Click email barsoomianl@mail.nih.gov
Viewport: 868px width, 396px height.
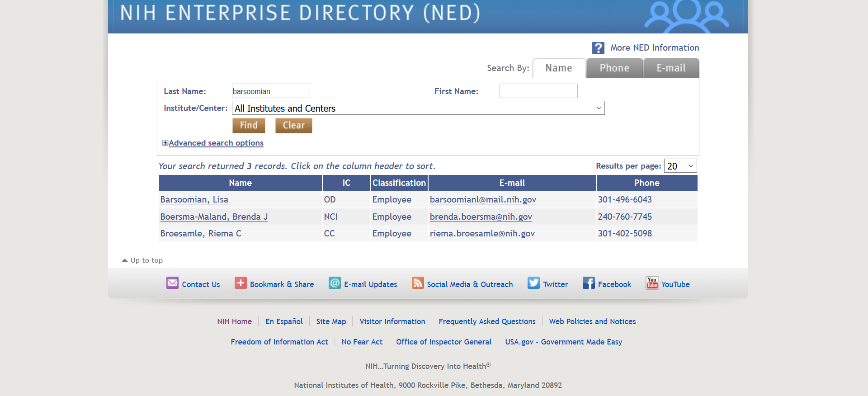[x=483, y=199]
